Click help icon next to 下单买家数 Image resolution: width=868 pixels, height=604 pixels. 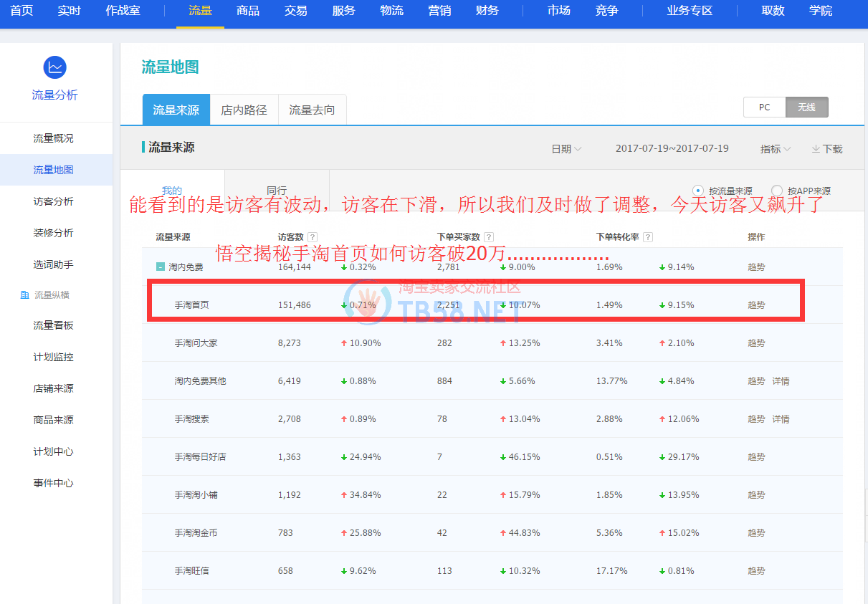click(x=489, y=237)
